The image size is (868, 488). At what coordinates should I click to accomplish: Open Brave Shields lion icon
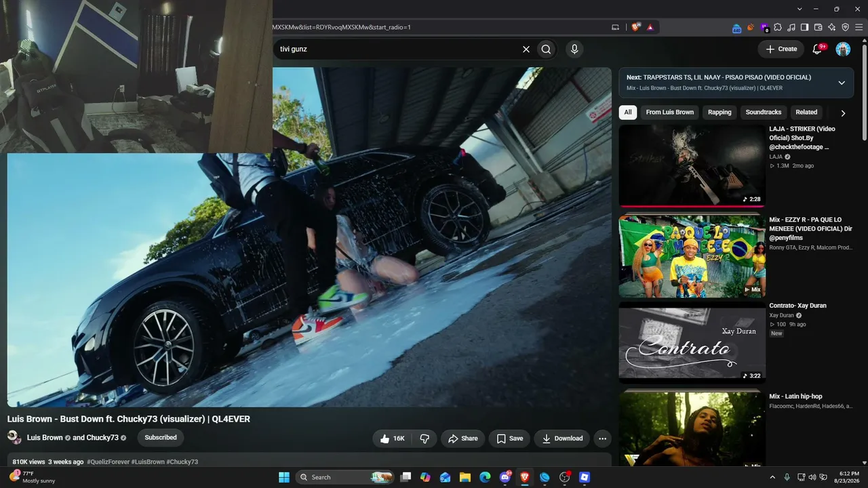tap(635, 27)
